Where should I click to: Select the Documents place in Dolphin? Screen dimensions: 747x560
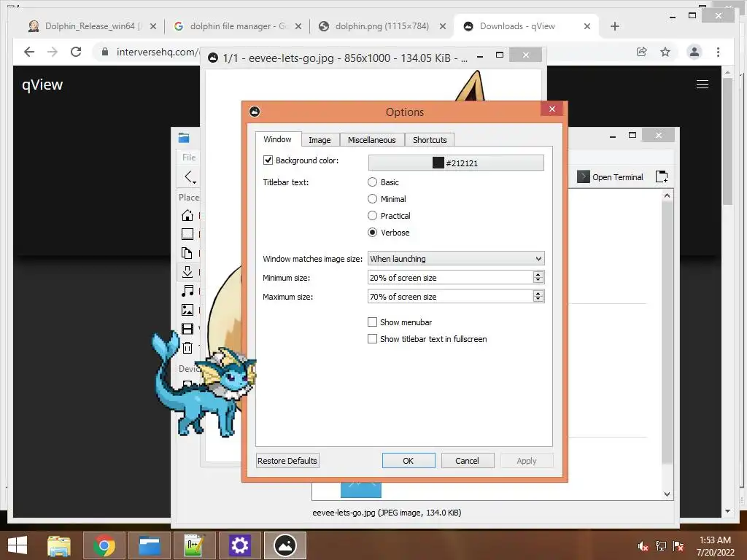[187, 253]
